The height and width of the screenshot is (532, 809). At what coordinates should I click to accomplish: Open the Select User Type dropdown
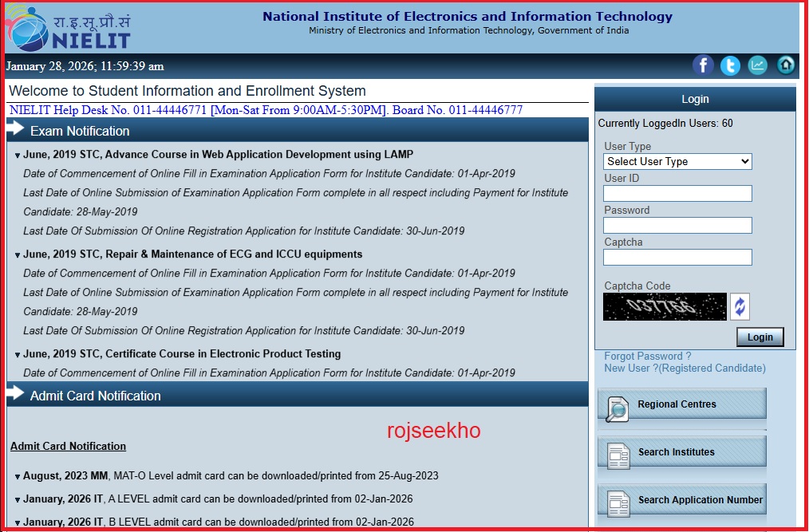pyautogui.click(x=677, y=161)
